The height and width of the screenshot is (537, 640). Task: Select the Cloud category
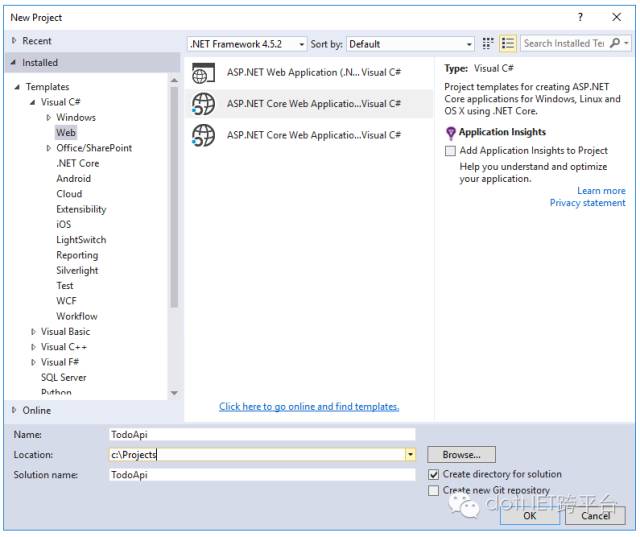coord(69,194)
